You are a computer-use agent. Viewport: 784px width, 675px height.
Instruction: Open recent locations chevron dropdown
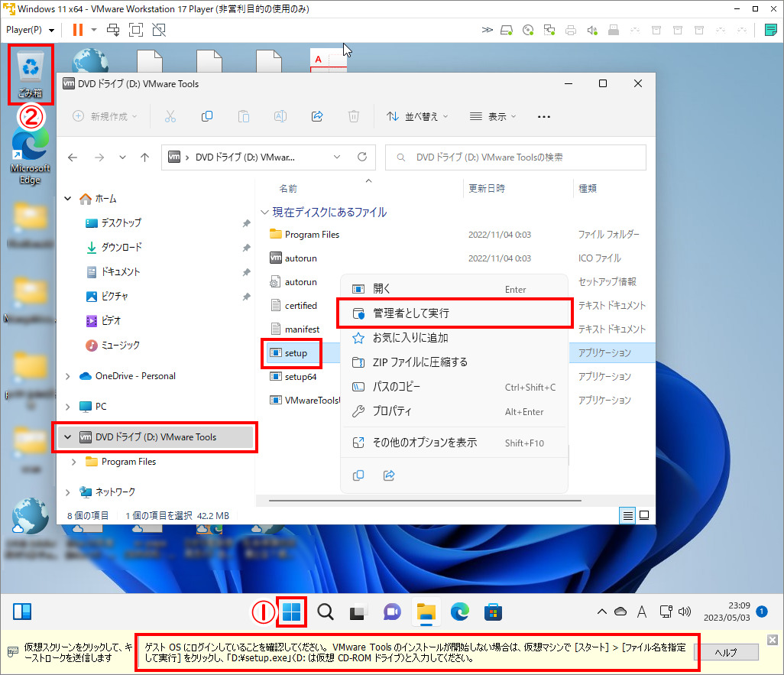122,157
